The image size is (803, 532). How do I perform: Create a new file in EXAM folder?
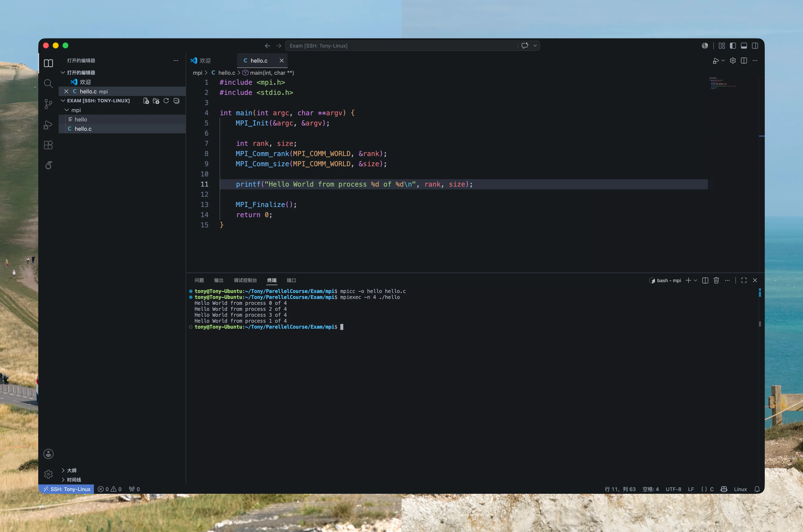click(x=146, y=101)
